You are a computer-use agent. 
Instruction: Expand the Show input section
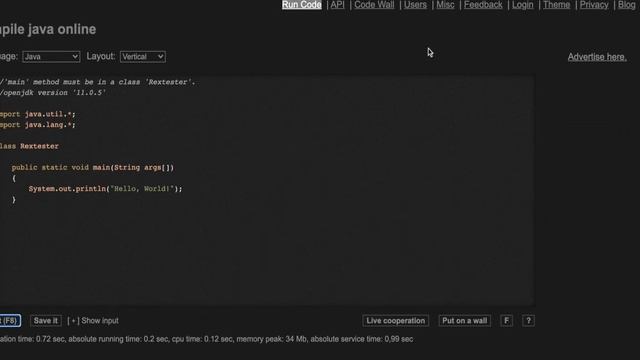pyautogui.click(x=93, y=321)
